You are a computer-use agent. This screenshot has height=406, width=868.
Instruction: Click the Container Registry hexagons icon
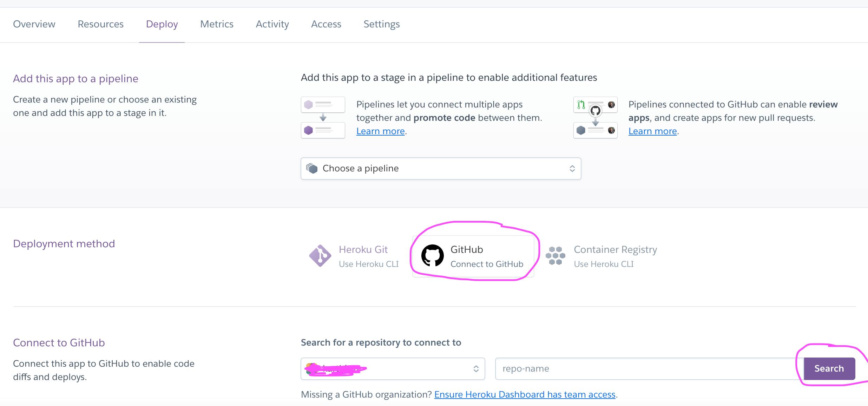[x=555, y=256]
